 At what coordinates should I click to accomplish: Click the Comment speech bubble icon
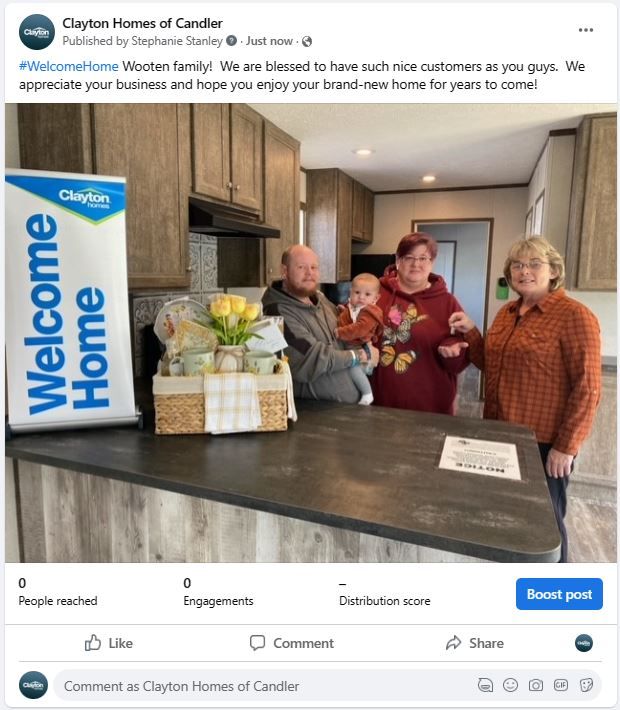257,643
